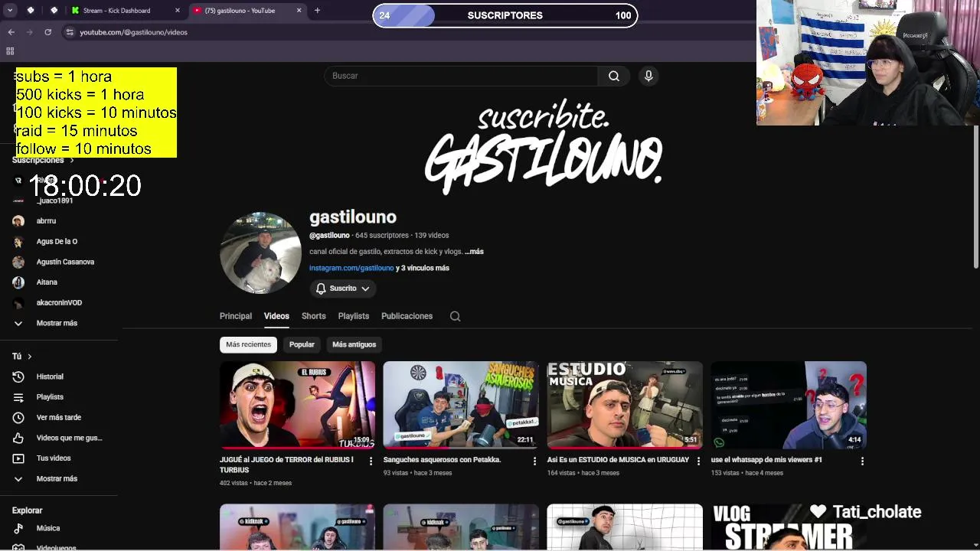Open the y 3 vínculos más link
980x551 pixels.
(423, 268)
